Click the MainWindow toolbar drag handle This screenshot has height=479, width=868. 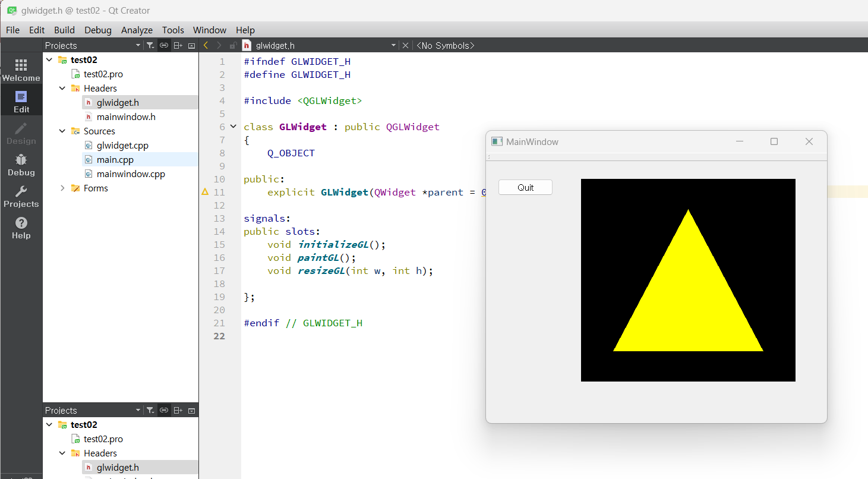point(488,157)
